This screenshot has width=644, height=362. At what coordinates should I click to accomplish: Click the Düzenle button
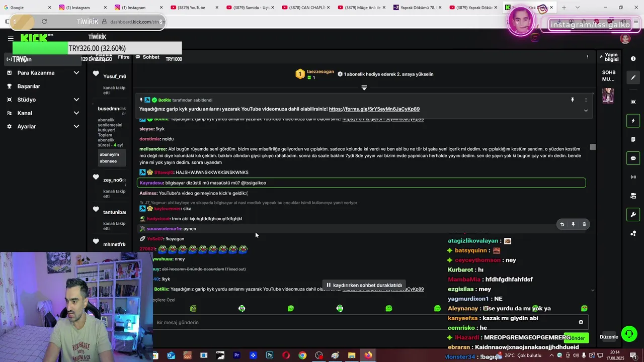pyautogui.click(x=609, y=337)
